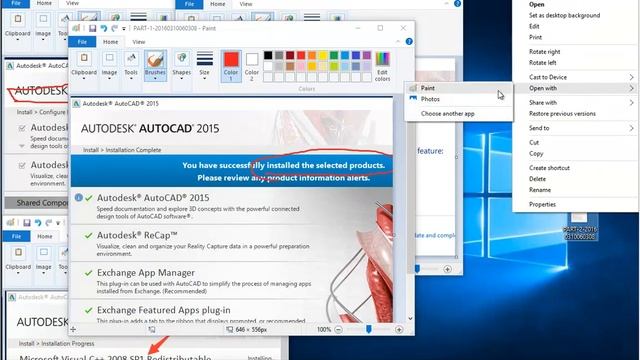This screenshot has height=360, width=640.
Task: Pick the orange color swatch in the top row
Action: pyautogui.click(x=312, y=56)
